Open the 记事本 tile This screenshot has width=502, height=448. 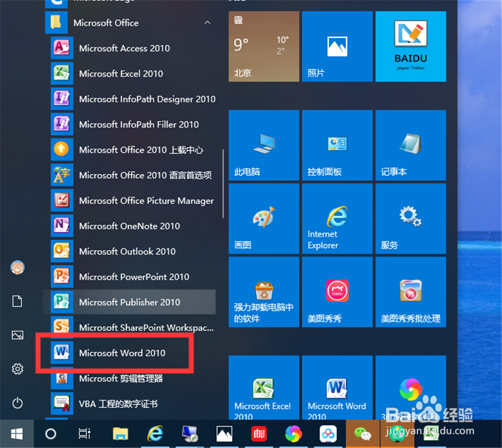point(411,145)
